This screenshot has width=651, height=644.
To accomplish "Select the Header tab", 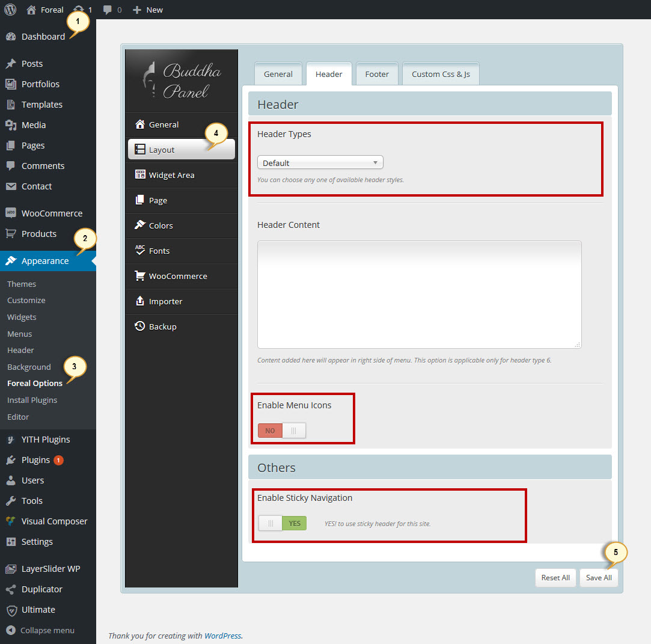I will [329, 74].
